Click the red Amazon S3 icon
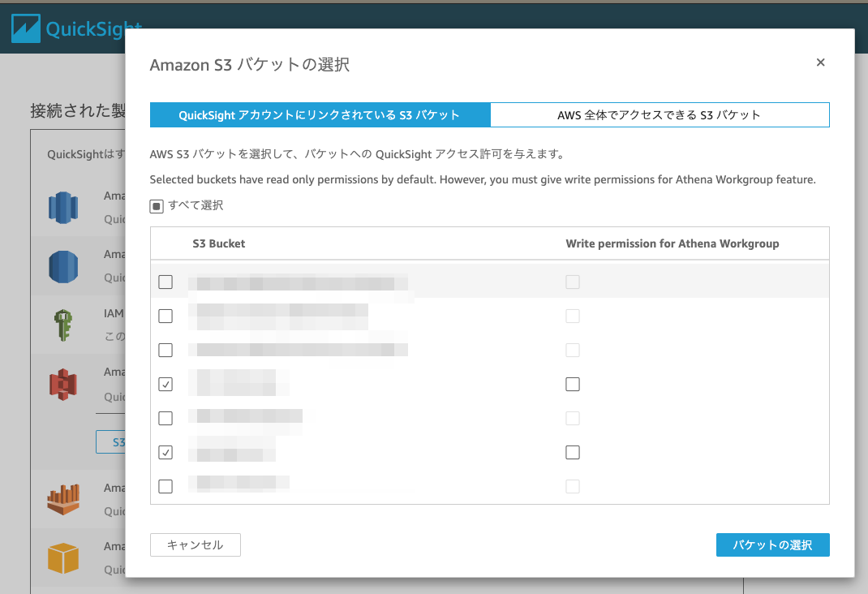 coord(63,384)
